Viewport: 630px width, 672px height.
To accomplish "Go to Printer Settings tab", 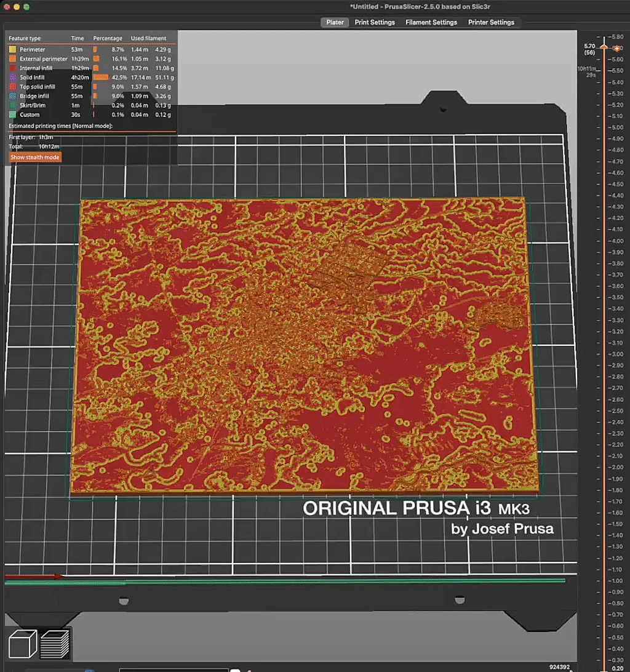I will [x=491, y=22].
